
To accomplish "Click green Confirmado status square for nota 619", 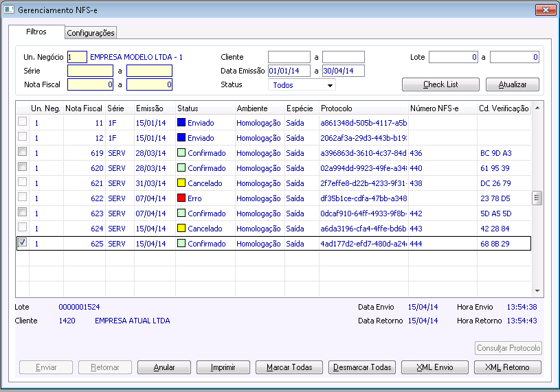I will click(181, 153).
